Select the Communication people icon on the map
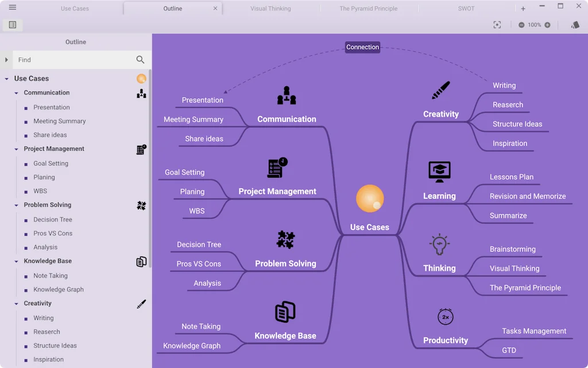Screen dimensions: 588x368 tap(286, 96)
